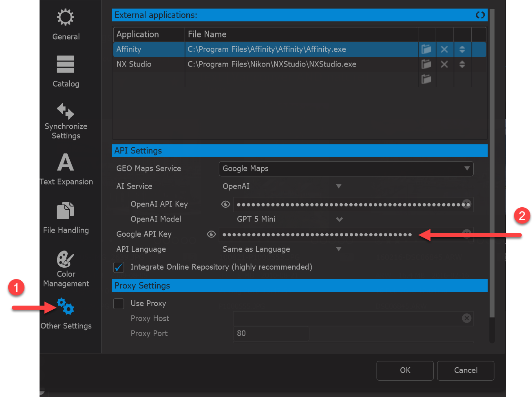
Task: Reorder the NX Studio row with arrows
Action: (x=462, y=64)
